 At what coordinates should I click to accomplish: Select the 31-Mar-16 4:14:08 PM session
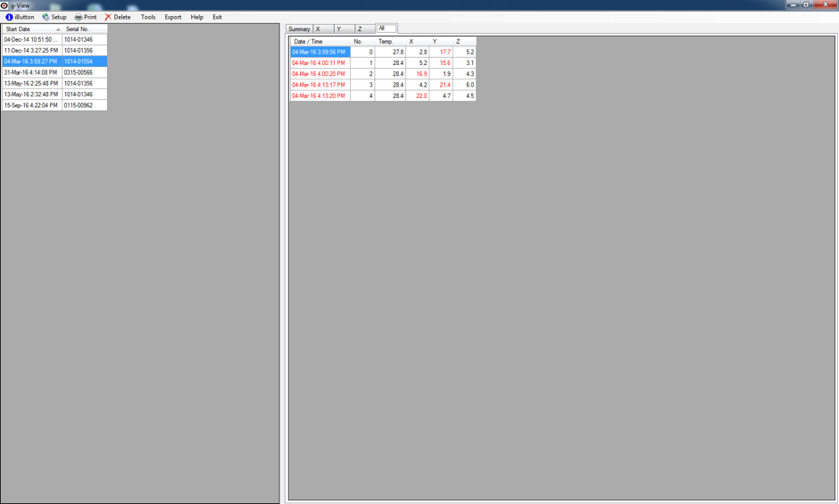31,72
